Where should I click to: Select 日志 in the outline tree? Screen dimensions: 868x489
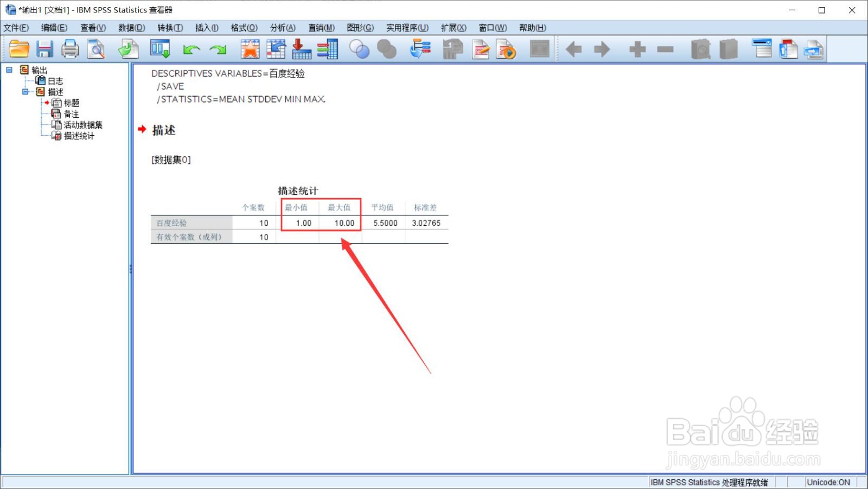click(x=55, y=81)
